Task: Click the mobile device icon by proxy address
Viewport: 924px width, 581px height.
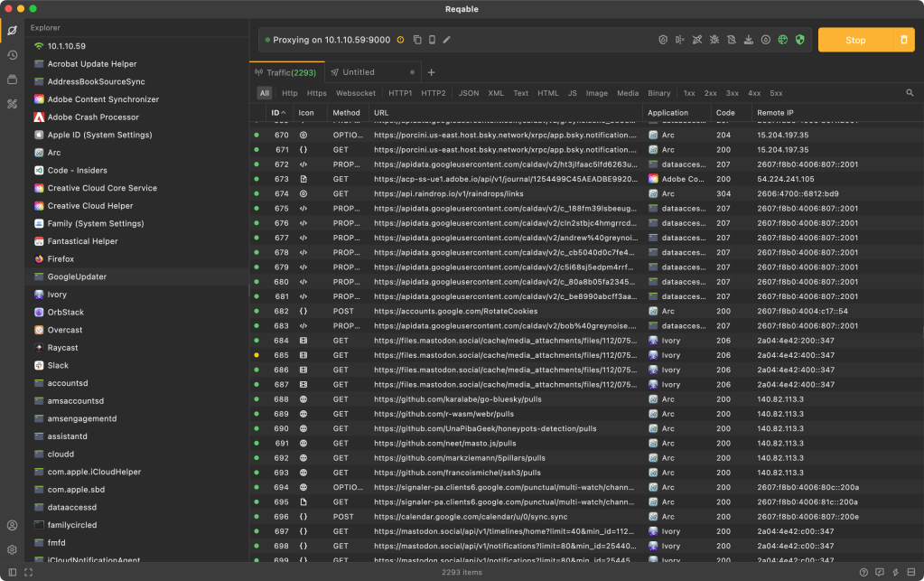Action: 432,40
